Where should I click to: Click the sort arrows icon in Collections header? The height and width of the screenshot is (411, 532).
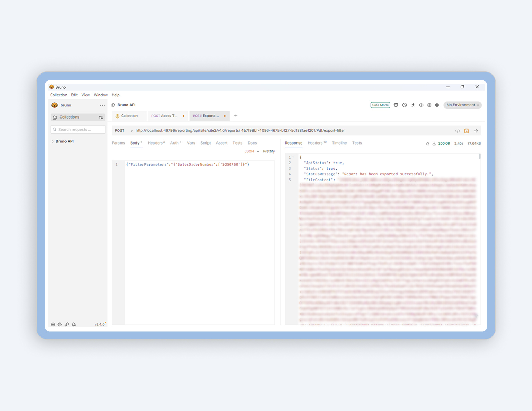pyautogui.click(x=101, y=117)
